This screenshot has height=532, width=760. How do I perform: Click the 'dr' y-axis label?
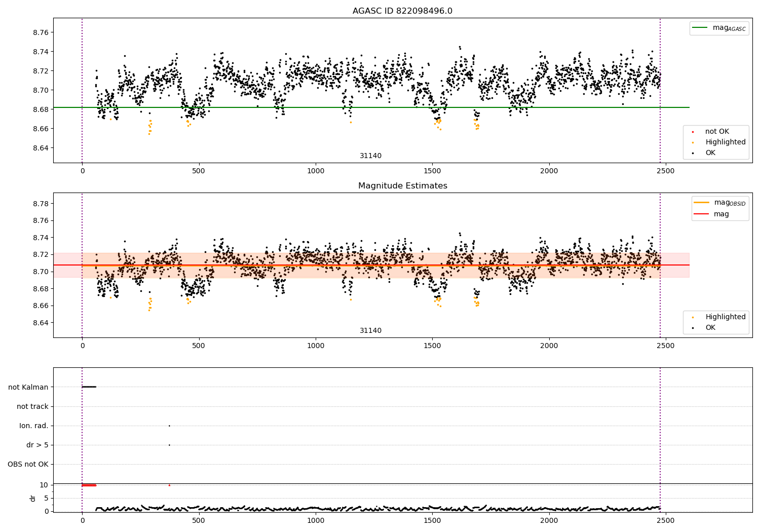click(33, 499)
